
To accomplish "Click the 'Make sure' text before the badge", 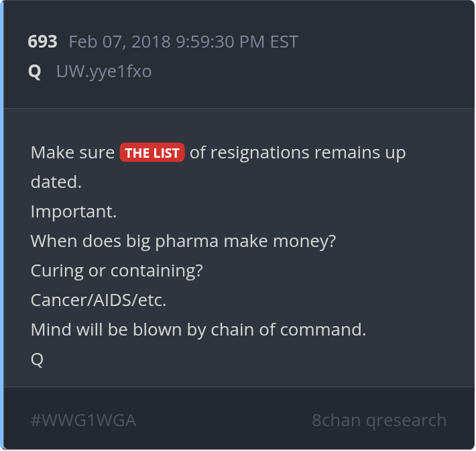I will (72, 153).
